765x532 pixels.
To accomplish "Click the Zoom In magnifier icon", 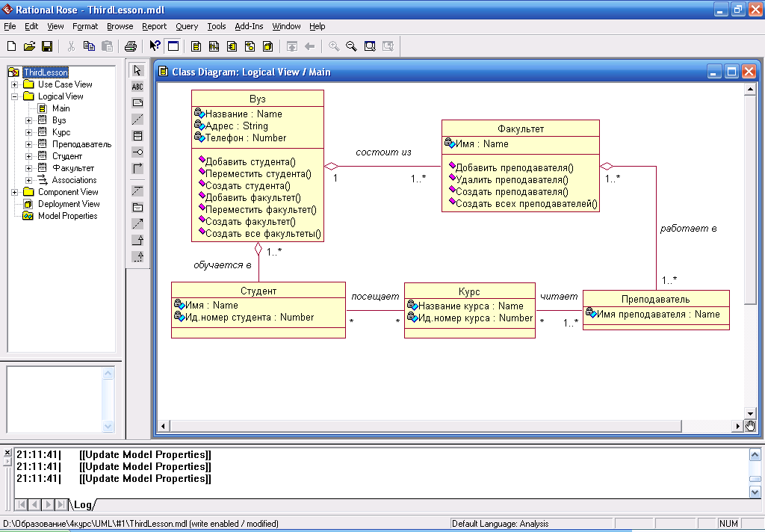I will [x=334, y=46].
